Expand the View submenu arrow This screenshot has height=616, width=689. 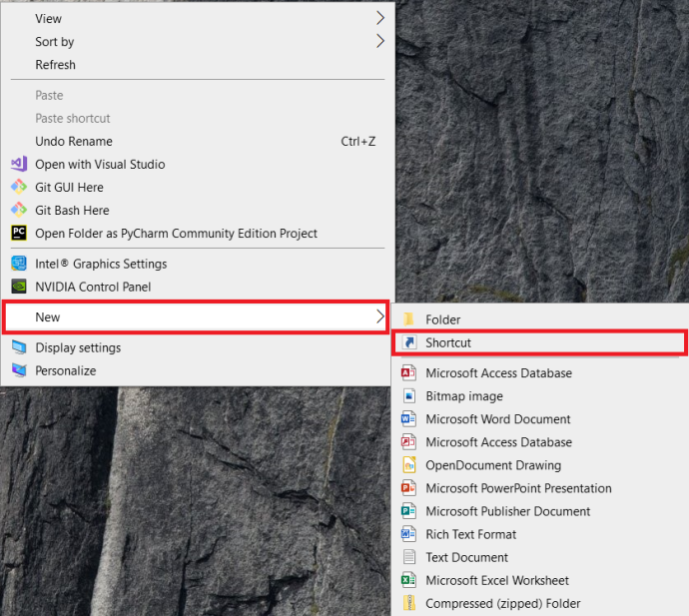click(x=380, y=18)
